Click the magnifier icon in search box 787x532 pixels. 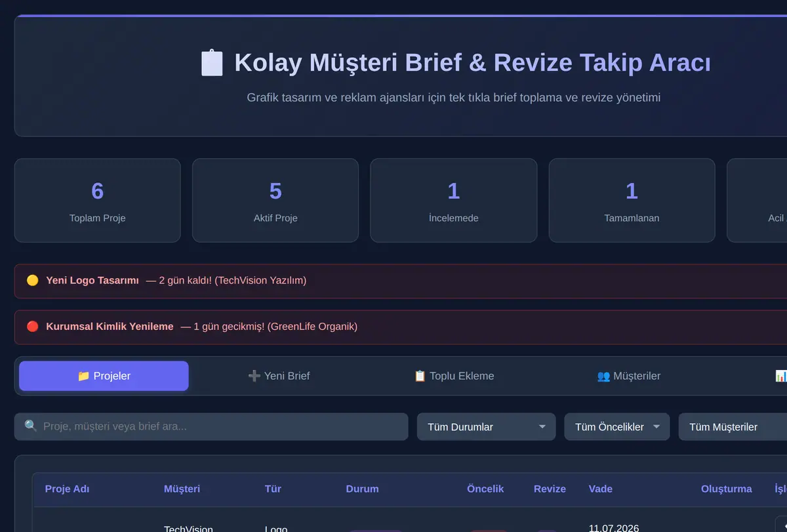[x=31, y=426]
